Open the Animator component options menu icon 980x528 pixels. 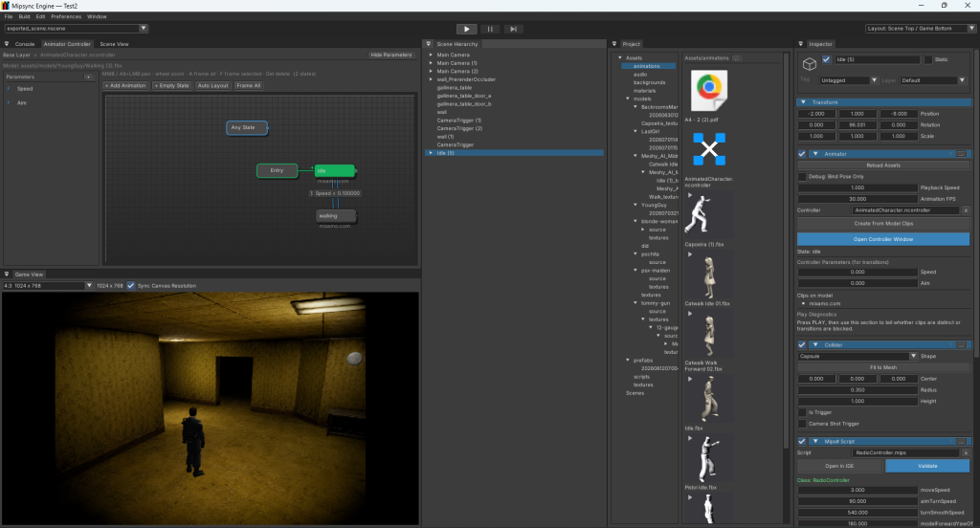click(961, 154)
